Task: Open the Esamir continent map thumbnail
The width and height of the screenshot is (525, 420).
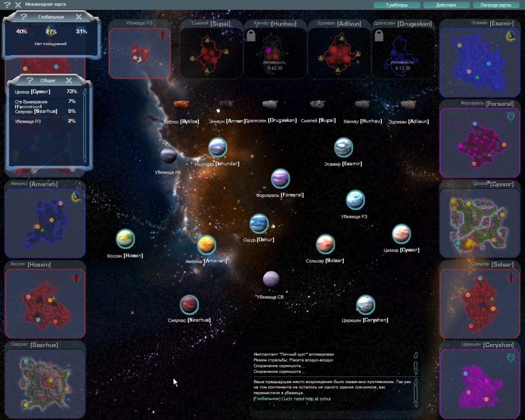Action: click(477, 59)
